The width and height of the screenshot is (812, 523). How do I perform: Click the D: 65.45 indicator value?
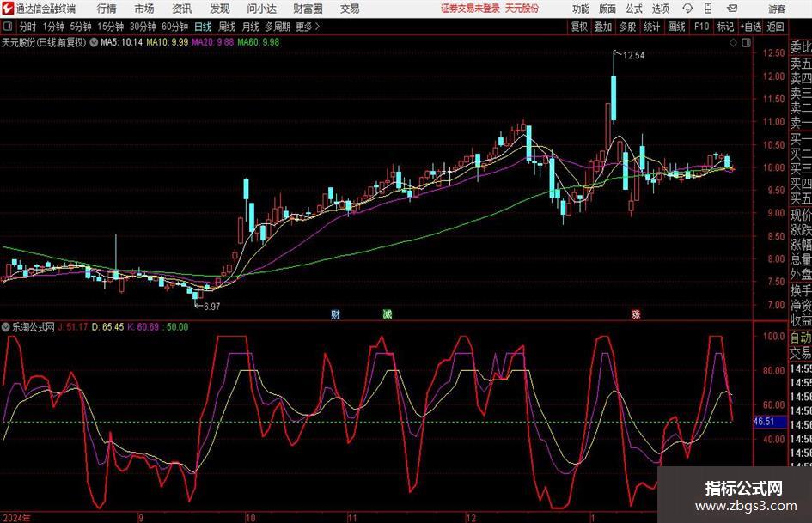coord(107,327)
